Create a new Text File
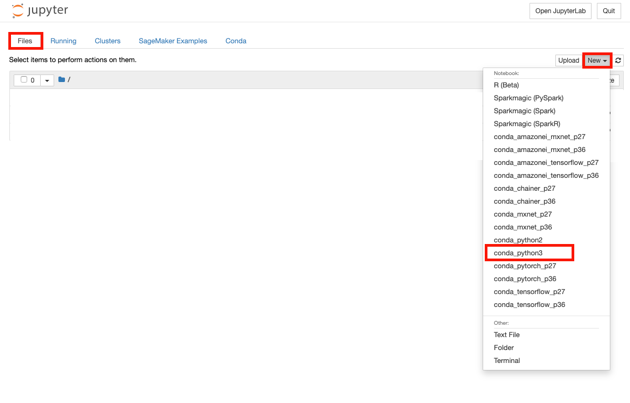 (507, 335)
